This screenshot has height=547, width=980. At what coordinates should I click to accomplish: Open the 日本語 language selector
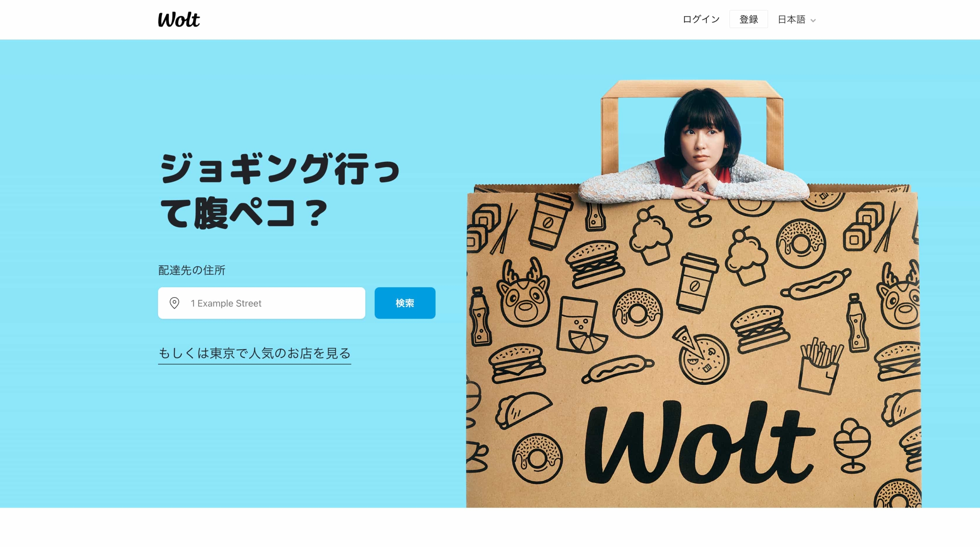(796, 20)
